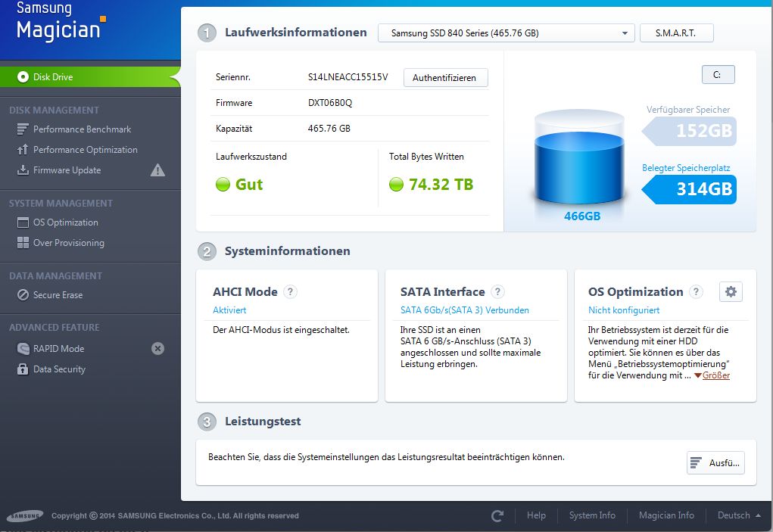The image size is (773, 532).
Task: Click OS Optimization help question mark
Action: pos(696,291)
